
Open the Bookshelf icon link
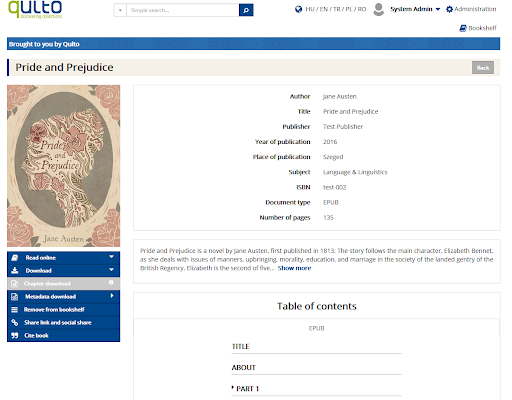pos(463,28)
